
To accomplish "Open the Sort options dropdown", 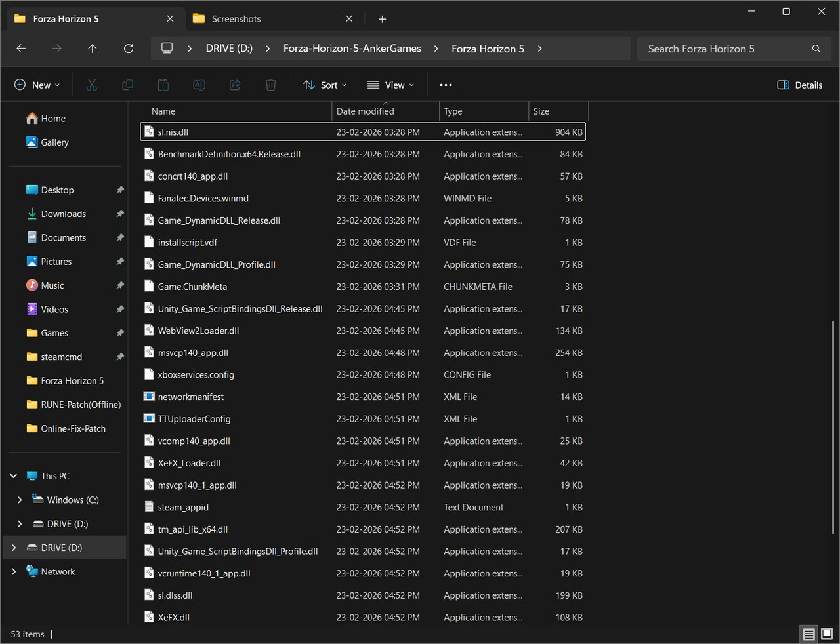I will (325, 85).
